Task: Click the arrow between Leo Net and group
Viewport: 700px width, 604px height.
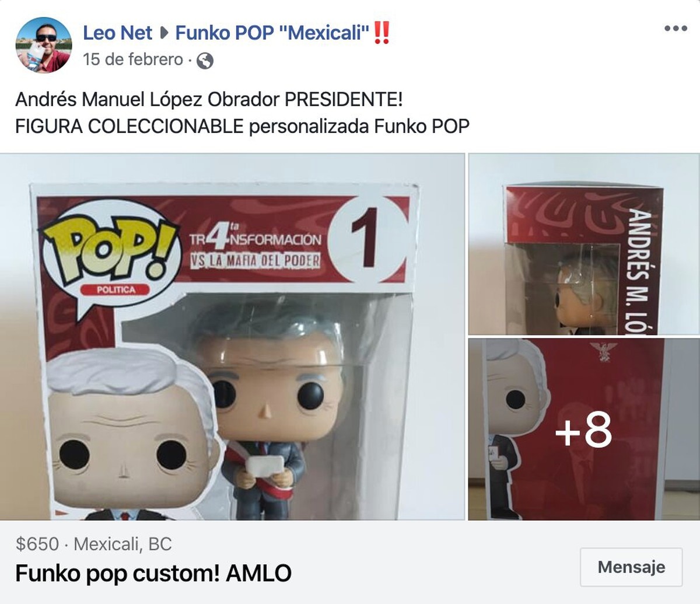Action: (164, 33)
